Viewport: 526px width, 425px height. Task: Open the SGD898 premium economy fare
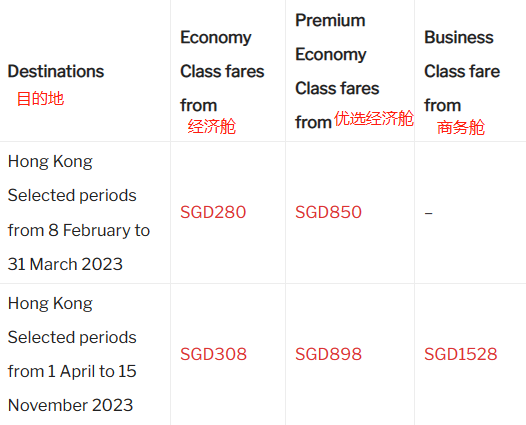328,354
